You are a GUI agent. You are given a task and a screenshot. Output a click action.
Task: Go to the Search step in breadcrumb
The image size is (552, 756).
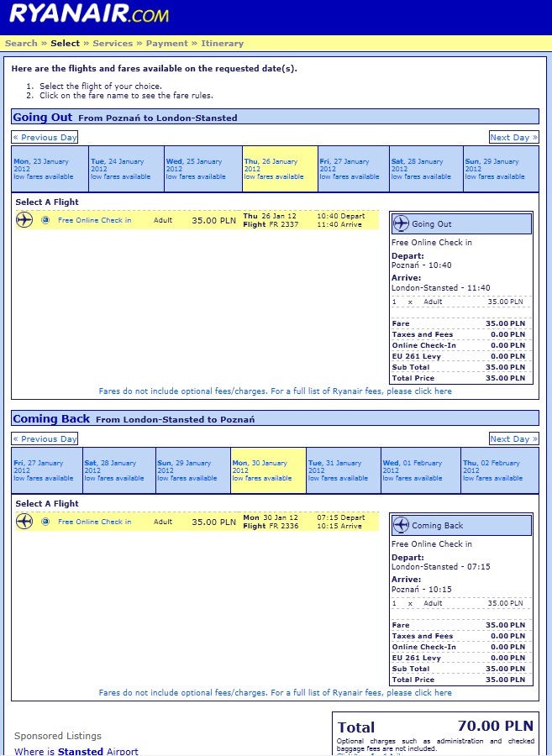click(x=21, y=43)
